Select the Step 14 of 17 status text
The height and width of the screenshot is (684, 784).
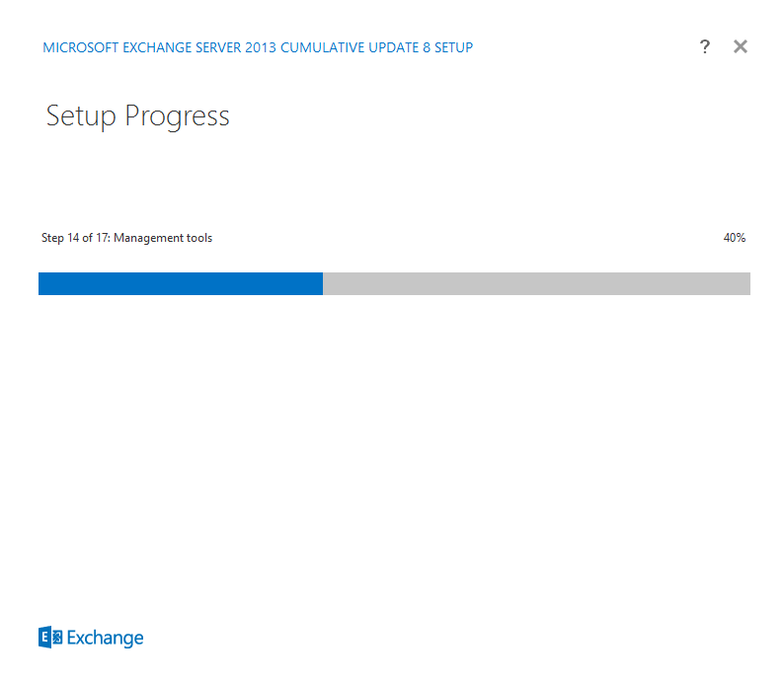click(126, 238)
